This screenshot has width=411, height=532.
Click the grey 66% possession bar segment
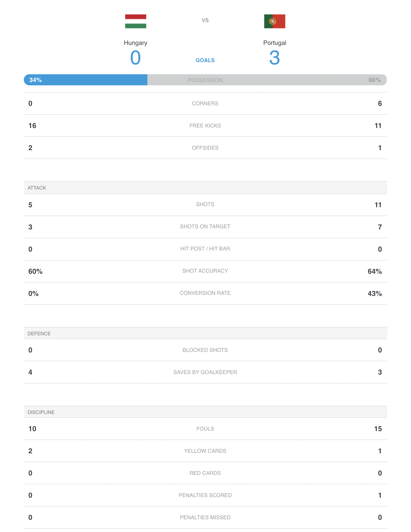coord(267,80)
